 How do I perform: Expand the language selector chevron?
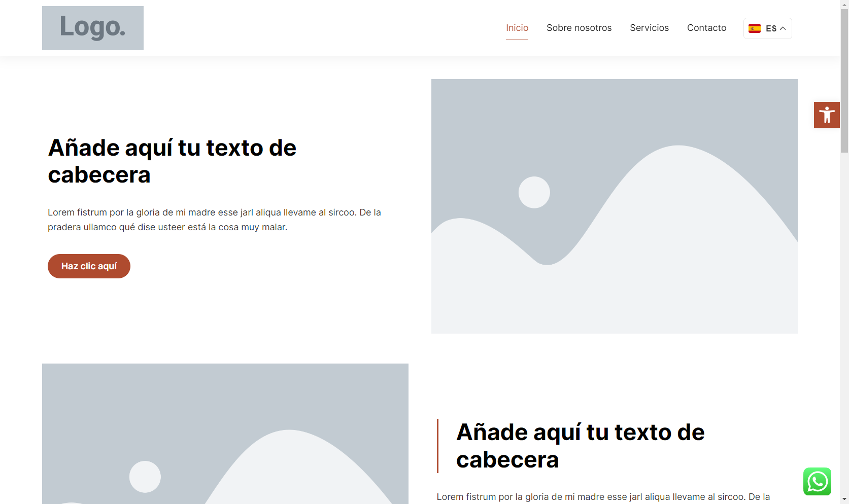[x=783, y=28]
